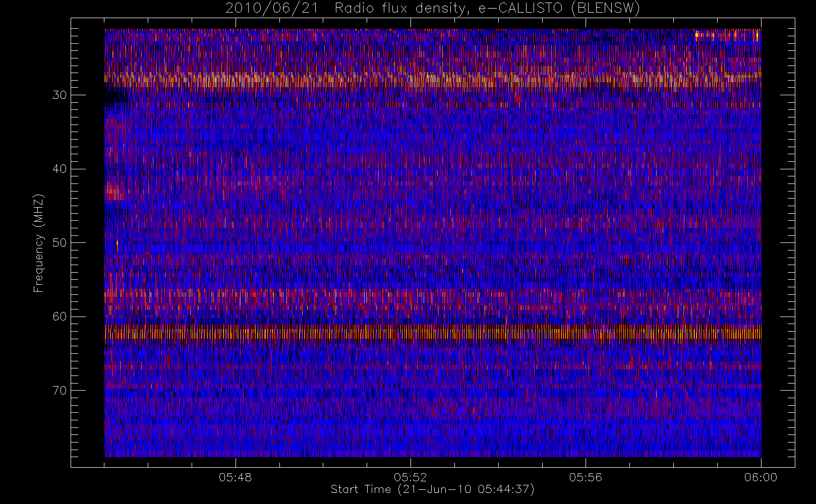Select the 40 MHz frequency tick label
Viewport: 816px width, 504px height.
(x=60, y=168)
